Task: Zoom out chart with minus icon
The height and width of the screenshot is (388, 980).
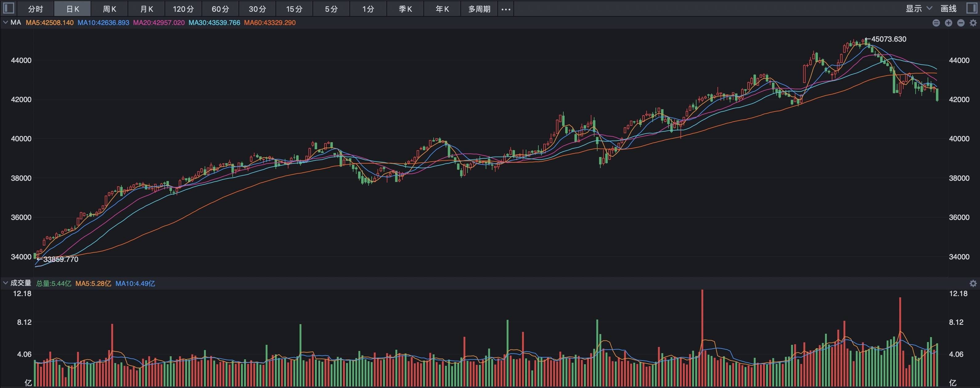Action: (961, 23)
